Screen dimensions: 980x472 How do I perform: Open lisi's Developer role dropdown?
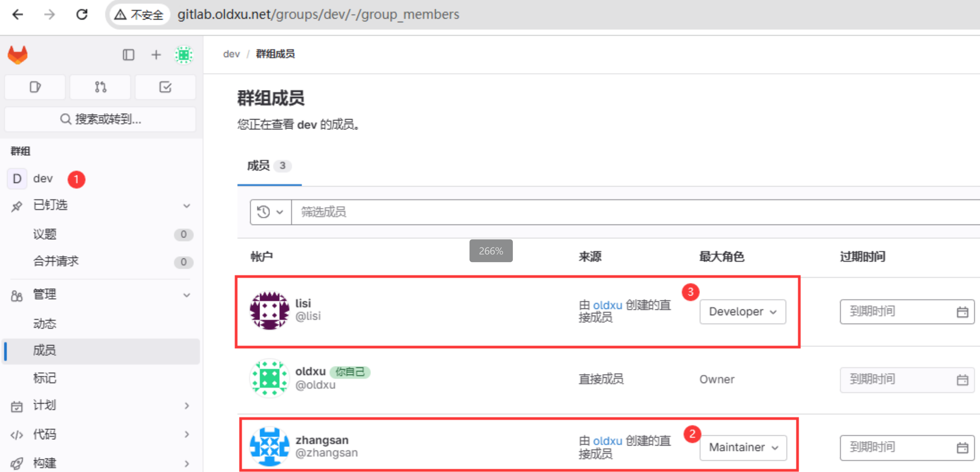pyautogui.click(x=742, y=312)
